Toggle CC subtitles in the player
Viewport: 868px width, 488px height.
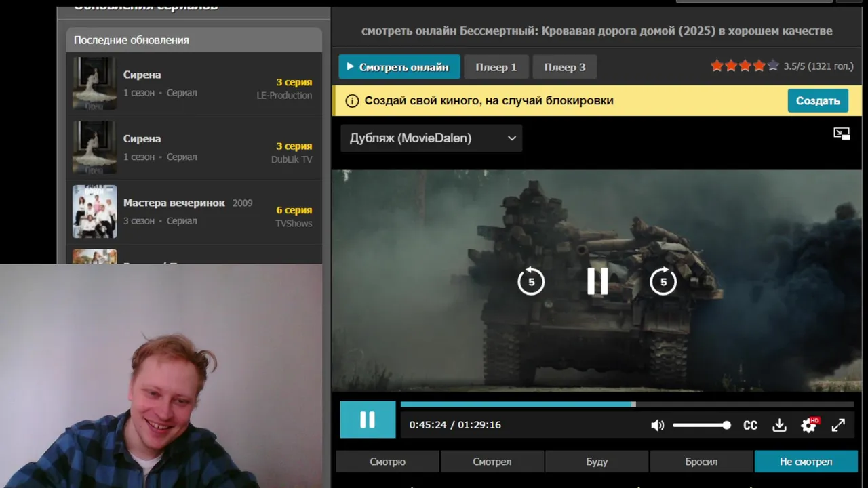coord(750,425)
